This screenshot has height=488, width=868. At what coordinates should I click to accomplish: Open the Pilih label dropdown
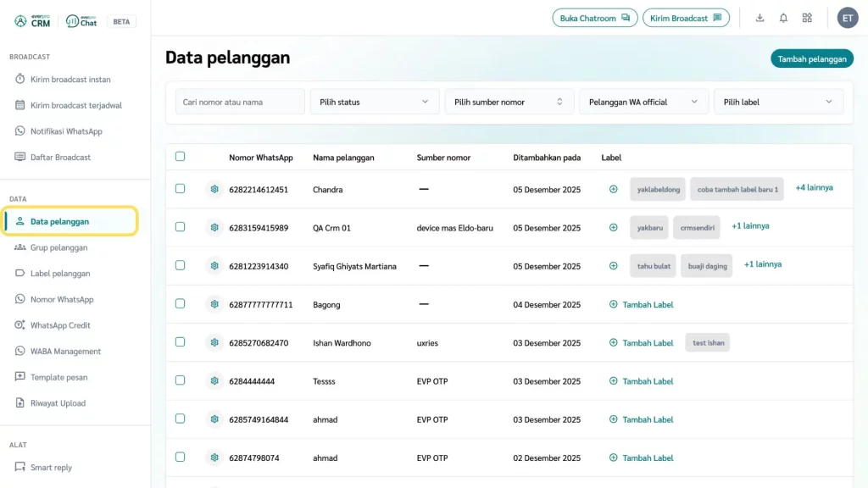pos(778,102)
